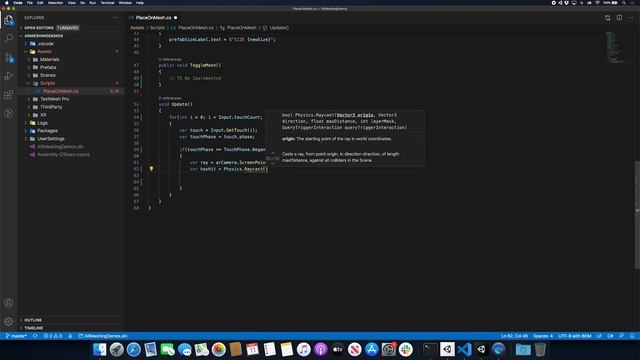
Task: Open the Edit menu
Action: click(x=40, y=3)
